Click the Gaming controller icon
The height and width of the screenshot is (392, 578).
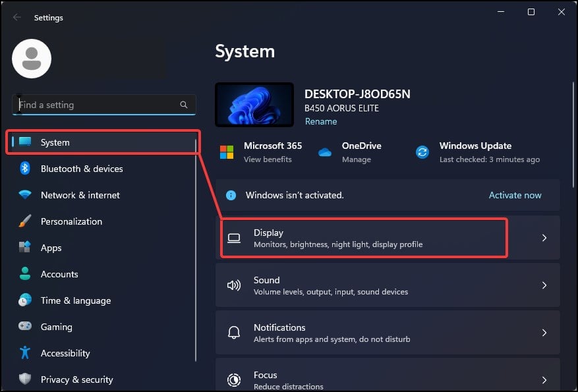click(25, 326)
